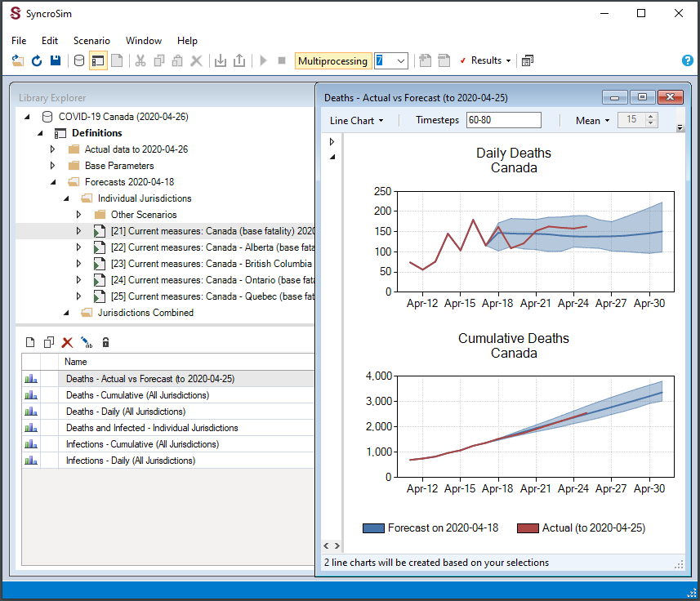Click the chart icon beside Deaths - Cumulative

point(31,395)
